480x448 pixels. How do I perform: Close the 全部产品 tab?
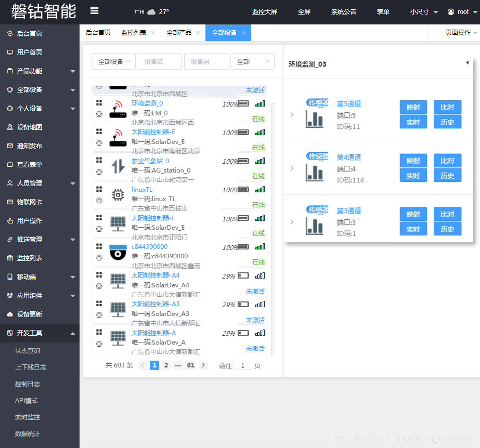click(198, 33)
